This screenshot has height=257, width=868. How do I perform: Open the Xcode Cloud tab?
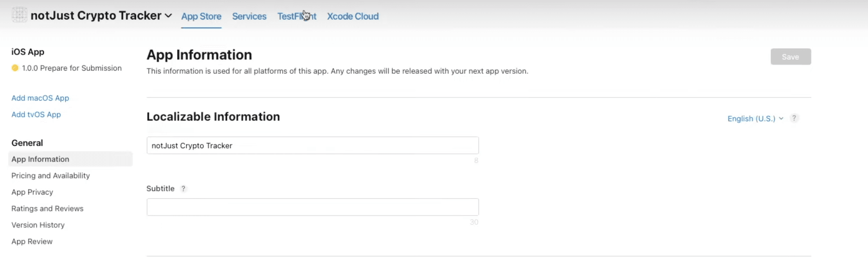click(x=353, y=16)
